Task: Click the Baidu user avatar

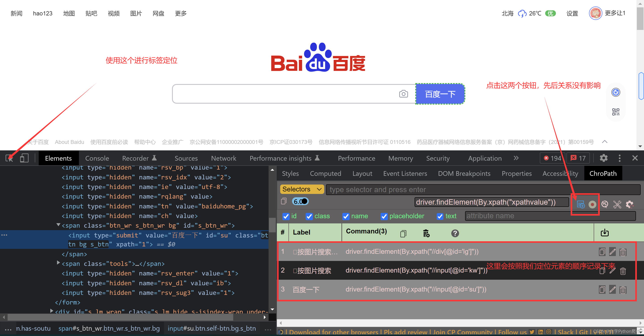Action: point(595,13)
